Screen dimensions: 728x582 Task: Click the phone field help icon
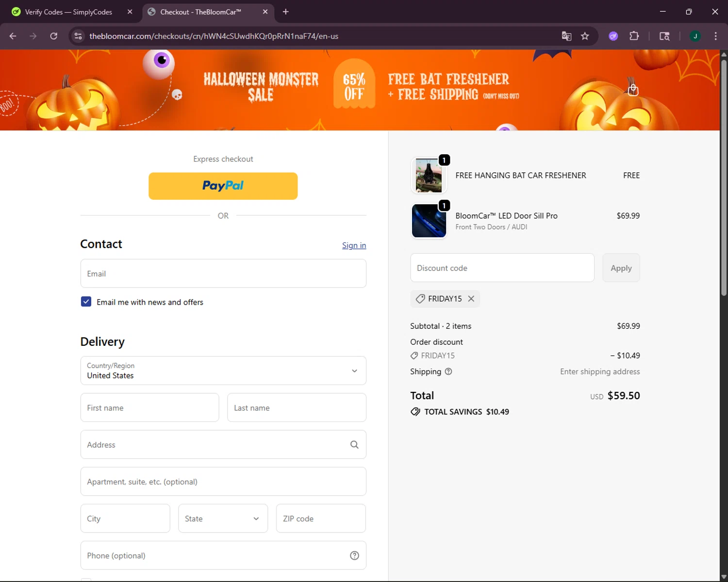(354, 556)
